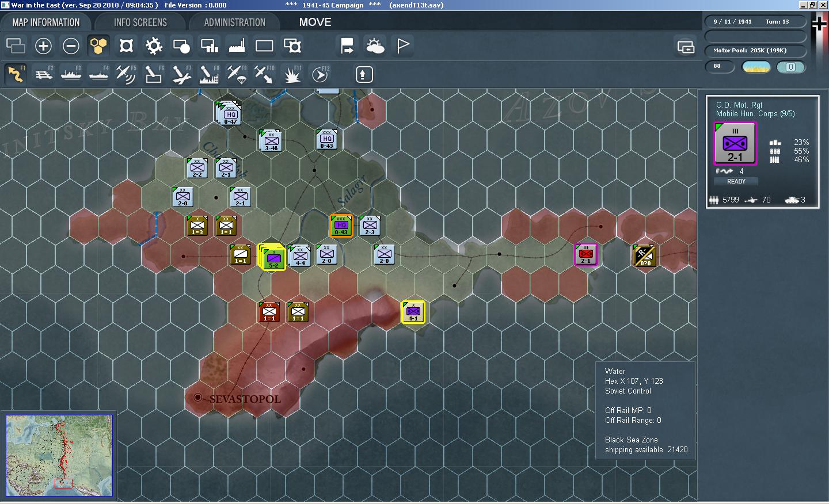829x504 pixels.
Task: Select the orange-bordered purple HQ 0-43
Action: pyautogui.click(x=341, y=226)
